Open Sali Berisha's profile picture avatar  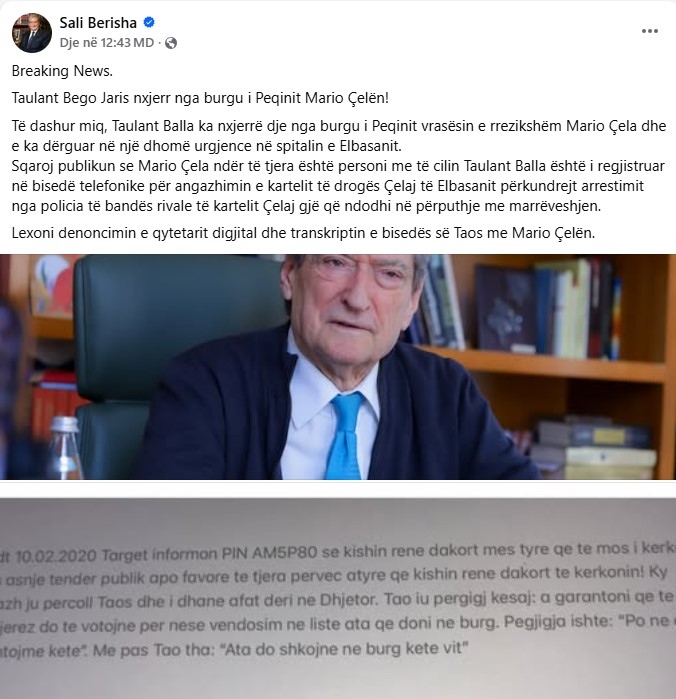pos(32,33)
